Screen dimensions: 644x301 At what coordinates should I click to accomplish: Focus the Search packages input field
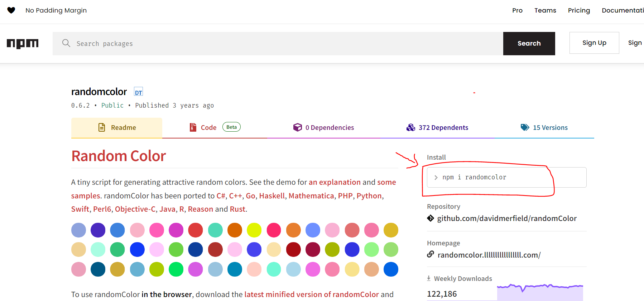(278, 43)
